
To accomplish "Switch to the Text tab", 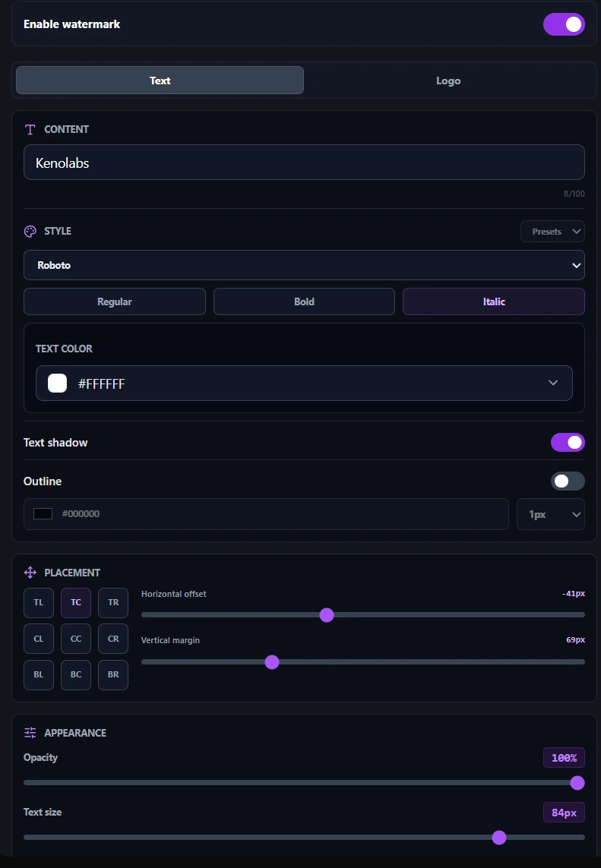I will point(160,80).
